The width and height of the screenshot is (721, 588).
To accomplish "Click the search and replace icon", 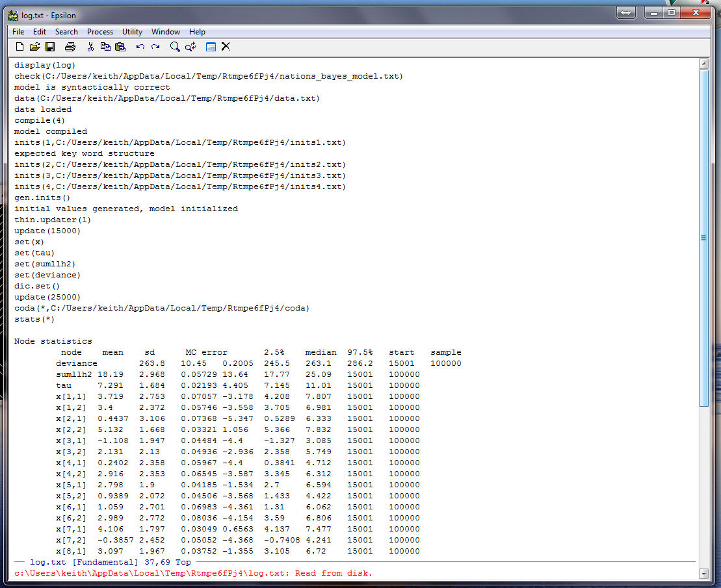I will point(190,47).
